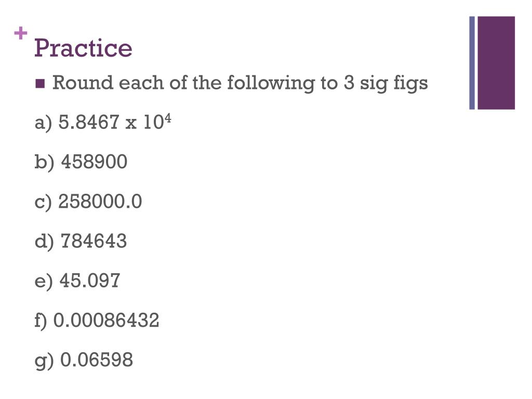
Task: Select the instruction about 3 sig figs
Action: (240, 84)
